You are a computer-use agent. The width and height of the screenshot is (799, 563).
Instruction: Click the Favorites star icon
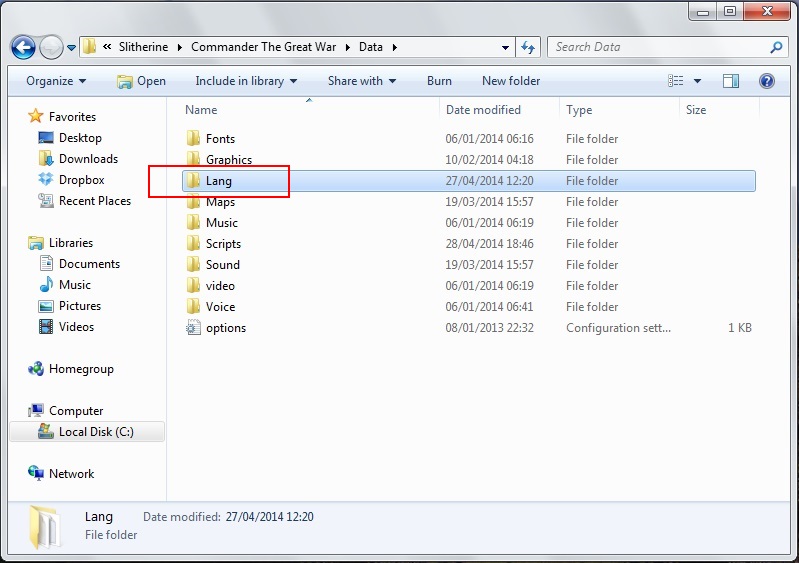36,116
